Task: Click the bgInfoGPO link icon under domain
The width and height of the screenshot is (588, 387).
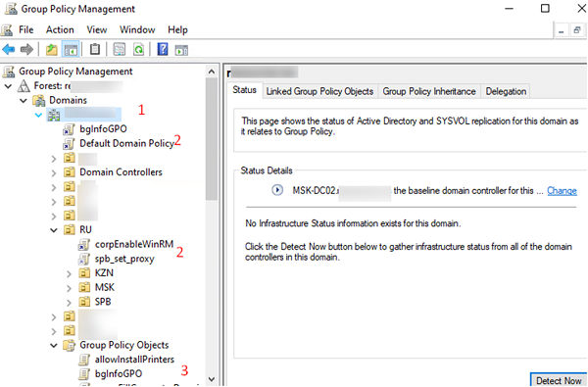Action: click(69, 129)
